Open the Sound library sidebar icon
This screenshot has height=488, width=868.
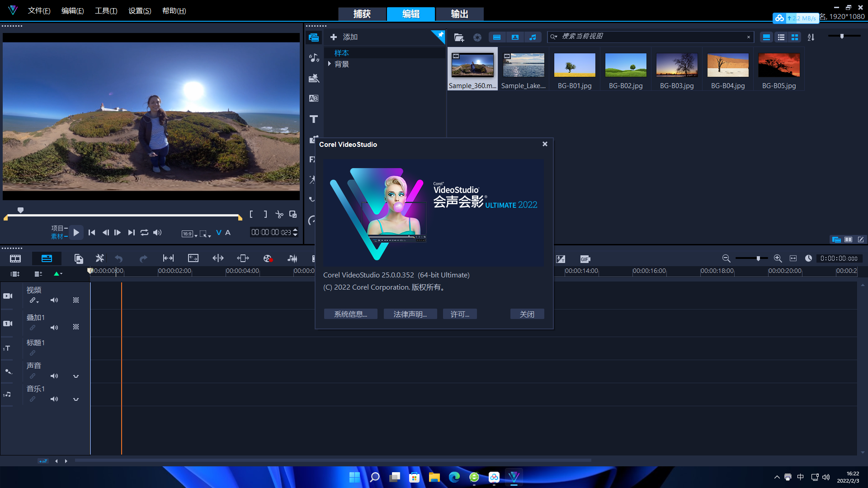(x=314, y=58)
